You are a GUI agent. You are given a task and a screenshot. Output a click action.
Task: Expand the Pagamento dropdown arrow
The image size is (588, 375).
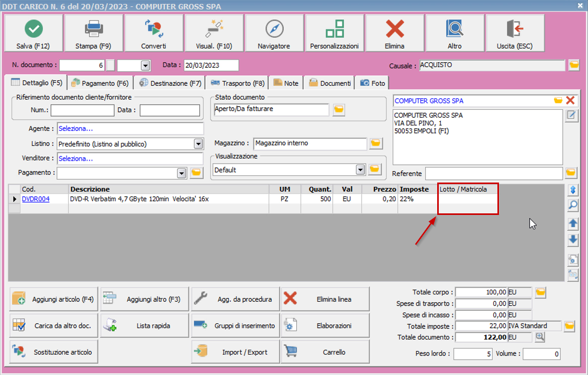tap(182, 173)
